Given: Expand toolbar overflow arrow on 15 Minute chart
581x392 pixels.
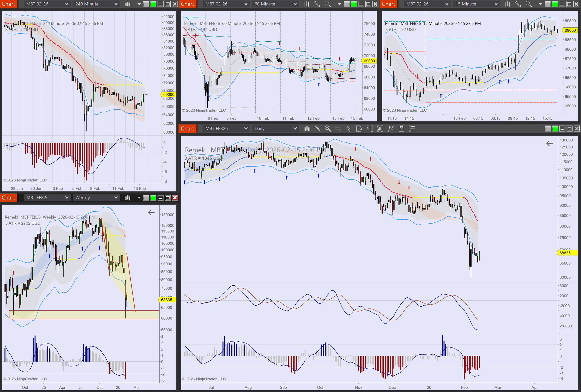Looking at the screenshot, I should click(541, 4).
